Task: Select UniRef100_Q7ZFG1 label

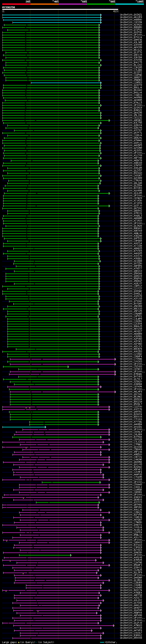Action: tap(131, 30)
